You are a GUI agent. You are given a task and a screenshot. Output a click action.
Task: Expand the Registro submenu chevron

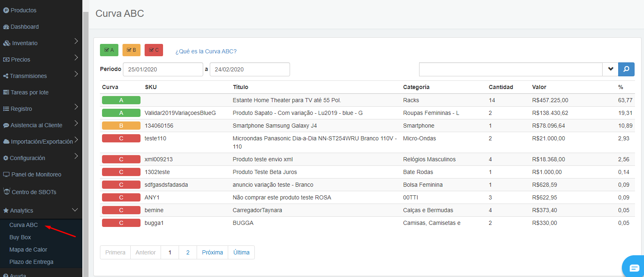pos(76,107)
